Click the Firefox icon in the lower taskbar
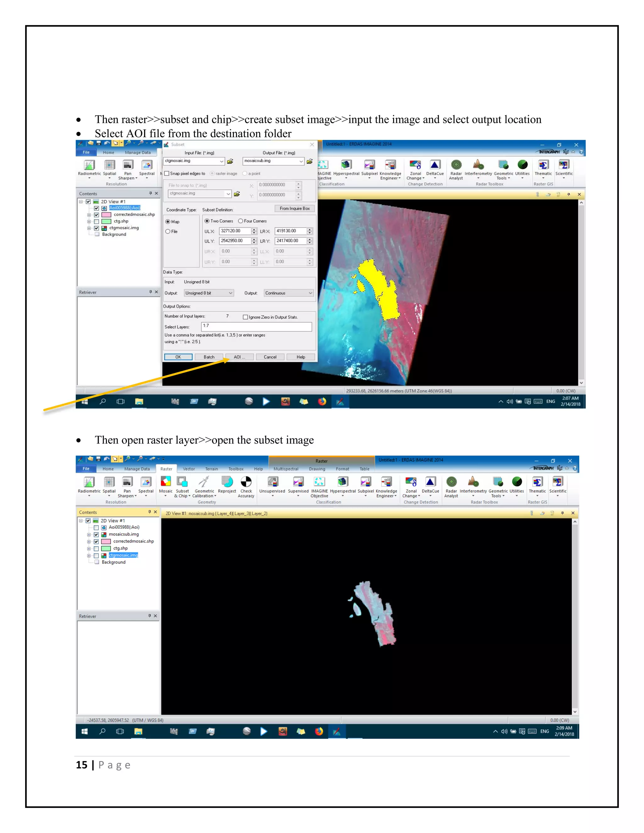This screenshot has height=833, width=644. point(319,731)
